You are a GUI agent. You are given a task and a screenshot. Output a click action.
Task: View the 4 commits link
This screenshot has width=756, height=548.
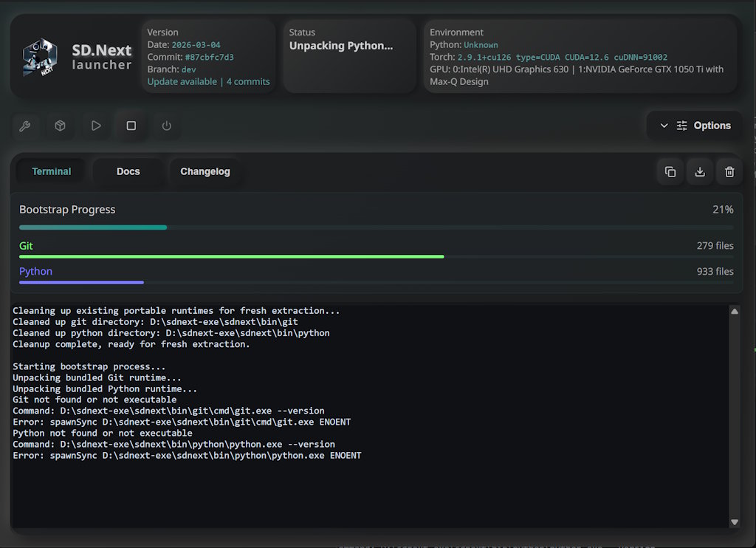(x=248, y=81)
